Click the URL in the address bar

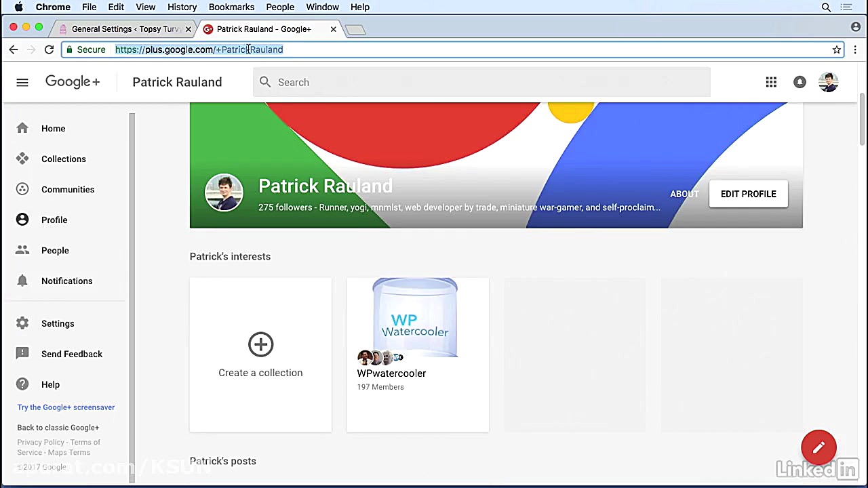pyautogui.click(x=199, y=49)
